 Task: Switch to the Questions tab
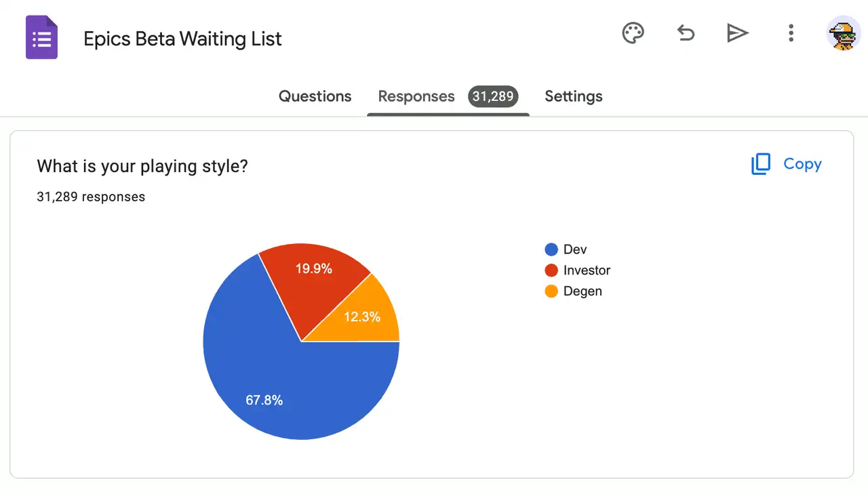[x=315, y=96]
